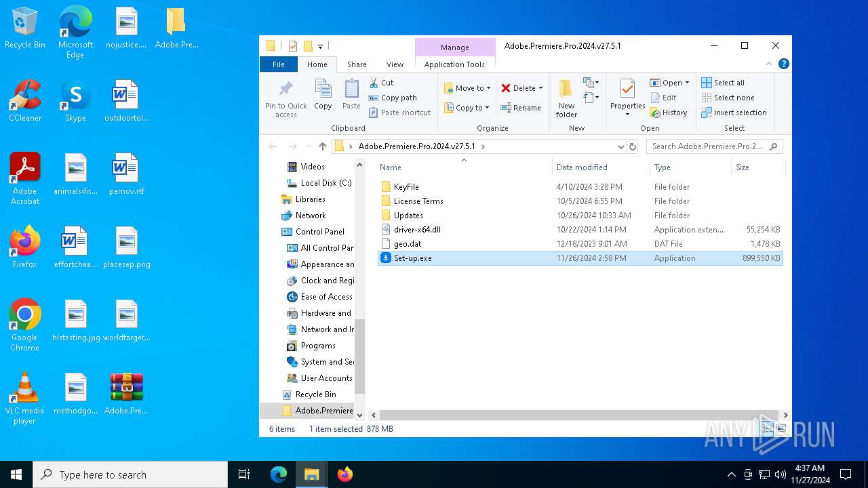Click the Refresh button

pos(633,146)
